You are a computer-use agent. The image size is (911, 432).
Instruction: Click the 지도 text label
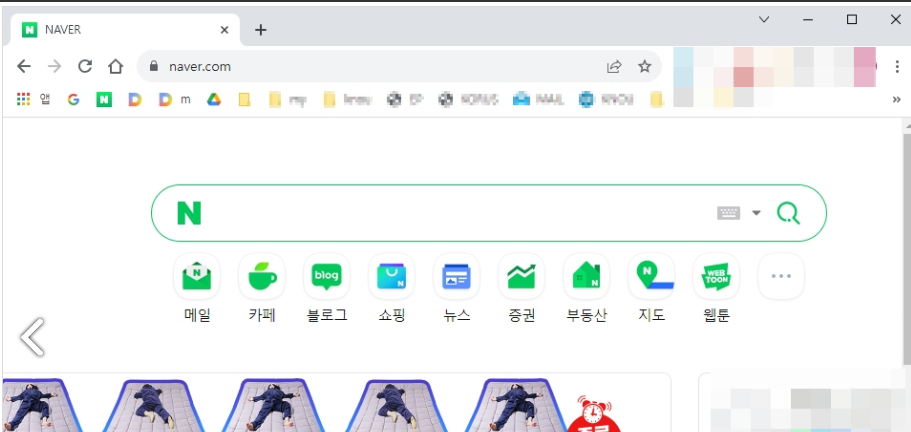(651, 315)
